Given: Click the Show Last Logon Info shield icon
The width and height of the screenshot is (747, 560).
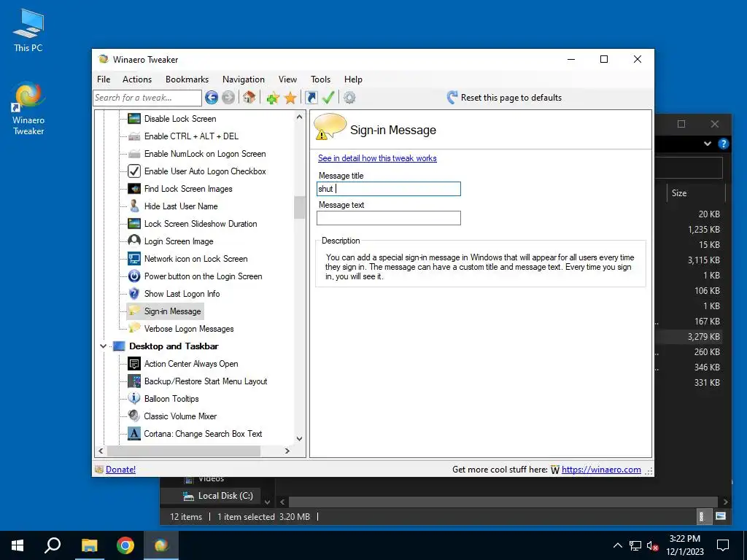Looking at the screenshot, I should [134, 294].
